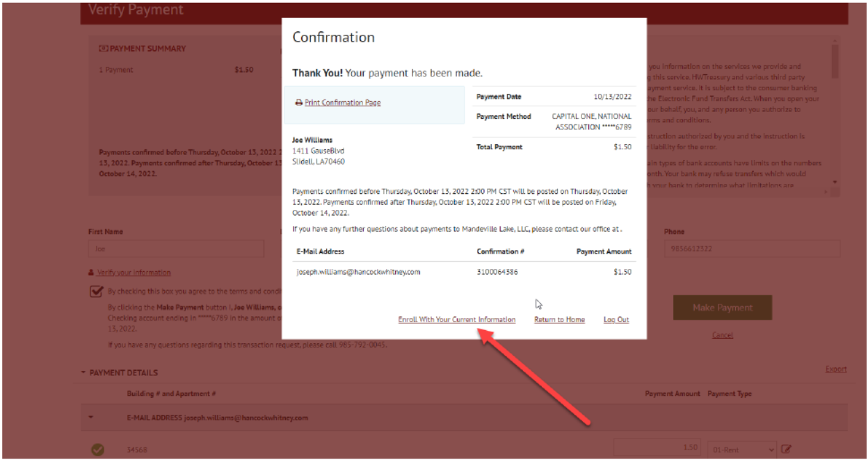Click the terms box scrollbar down arrow
Viewport: 868px width, 460px height.
(835, 183)
